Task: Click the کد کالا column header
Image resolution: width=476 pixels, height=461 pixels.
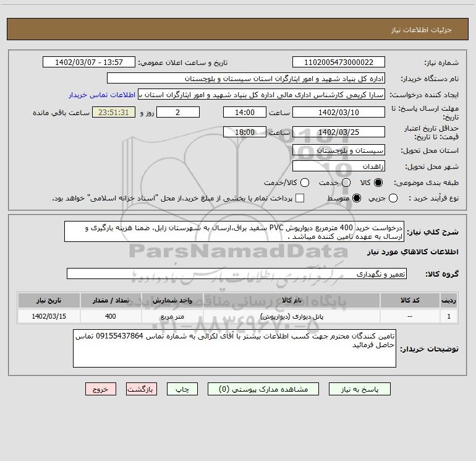Action: pyautogui.click(x=410, y=300)
